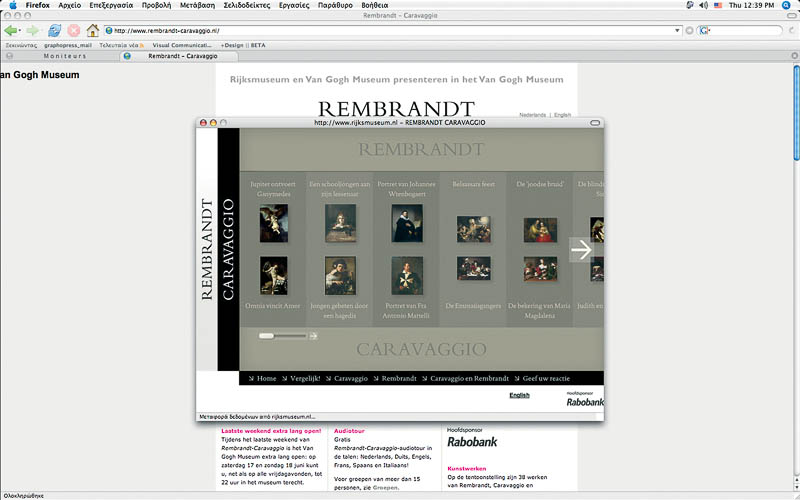
Task: Click the small arrow at slider's right end
Action: (x=313, y=336)
